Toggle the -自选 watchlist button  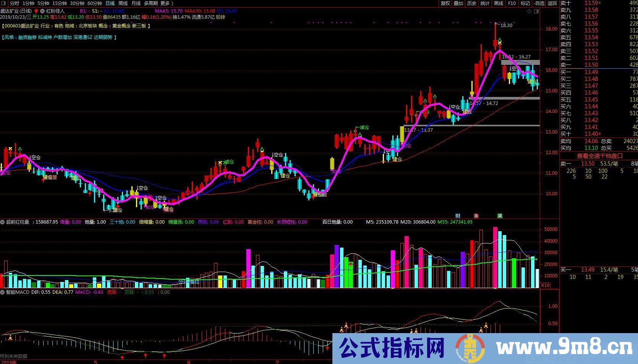[x=539, y=3]
